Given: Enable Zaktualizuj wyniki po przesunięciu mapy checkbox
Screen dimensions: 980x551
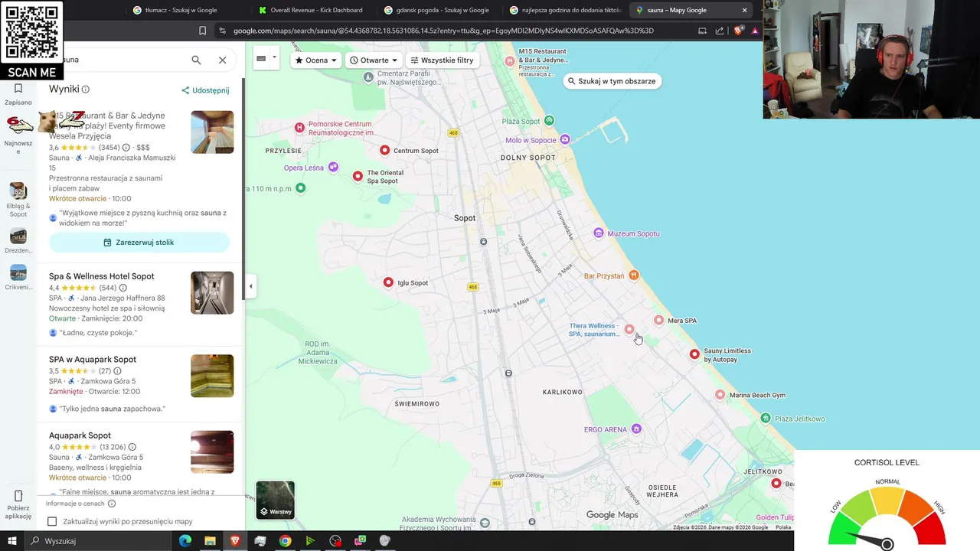Looking at the screenshot, I should (x=52, y=521).
